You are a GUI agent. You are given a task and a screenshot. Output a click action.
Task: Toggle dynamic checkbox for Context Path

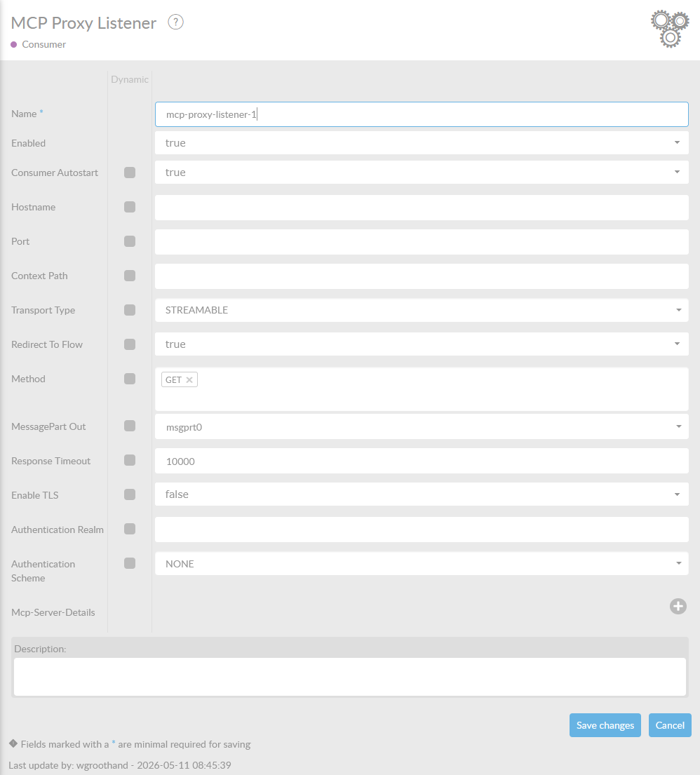tap(130, 276)
